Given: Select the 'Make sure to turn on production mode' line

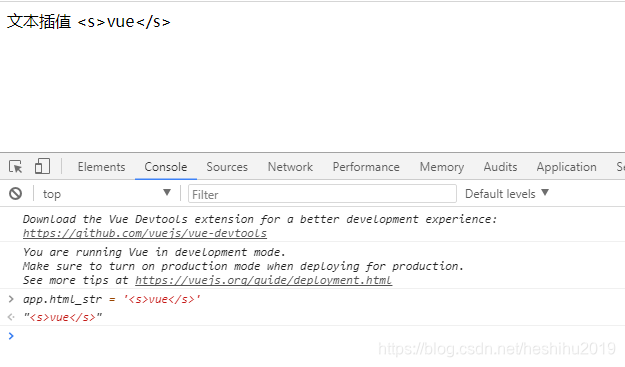Looking at the screenshot, I should click(x=243, y=266).
